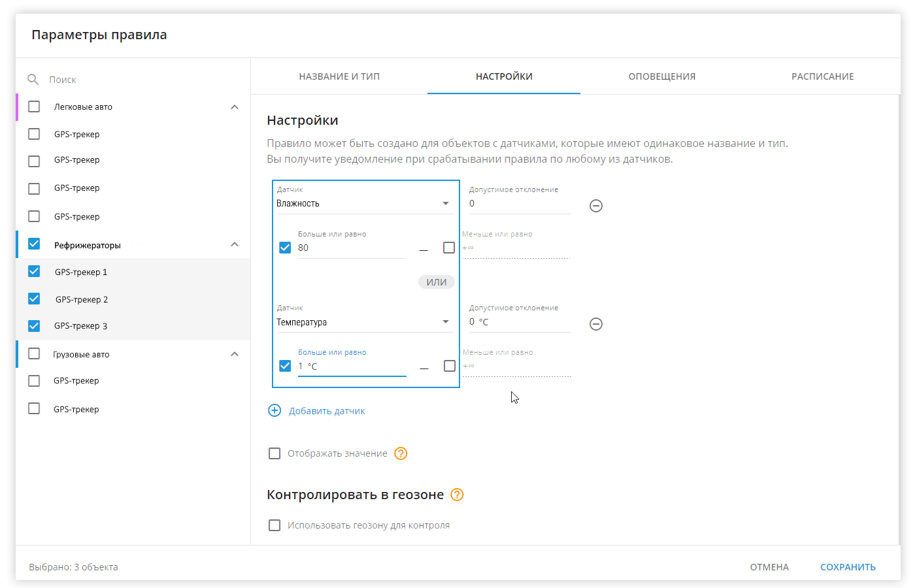The image size is (915, 588).
Task: Click the plus icon to add a sensor
Action: [274, 410]
